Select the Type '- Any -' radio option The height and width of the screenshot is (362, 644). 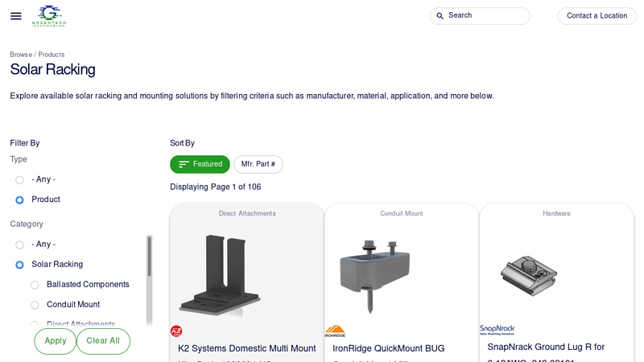click(x=19, y=179)
